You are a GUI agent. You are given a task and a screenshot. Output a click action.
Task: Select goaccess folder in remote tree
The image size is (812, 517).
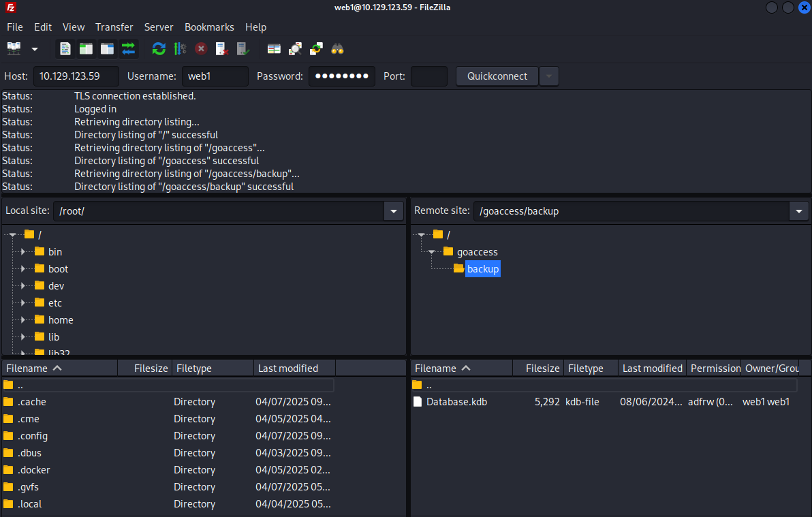[477, 252]
